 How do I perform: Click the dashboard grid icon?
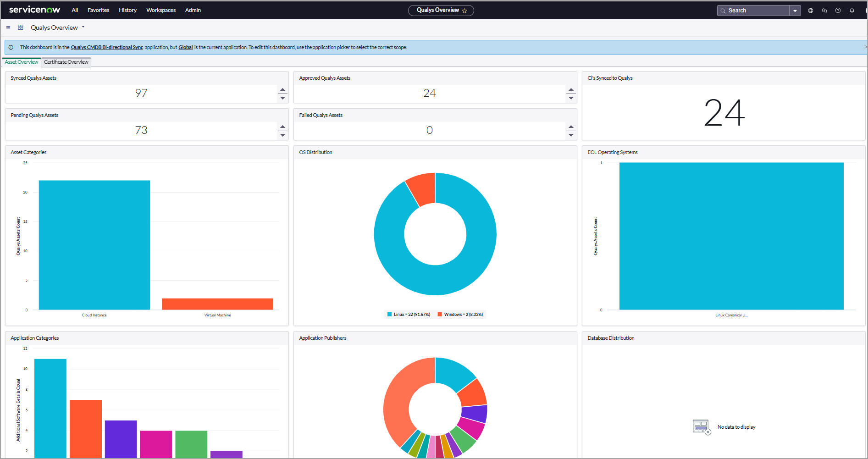pos(21,28)
